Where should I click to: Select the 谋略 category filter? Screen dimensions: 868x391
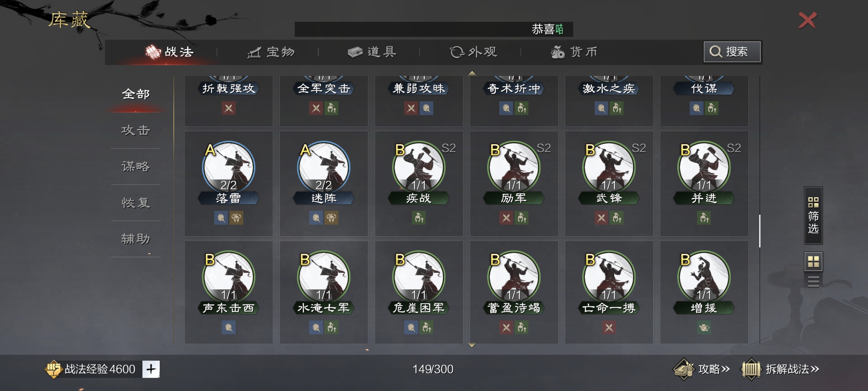136,166
